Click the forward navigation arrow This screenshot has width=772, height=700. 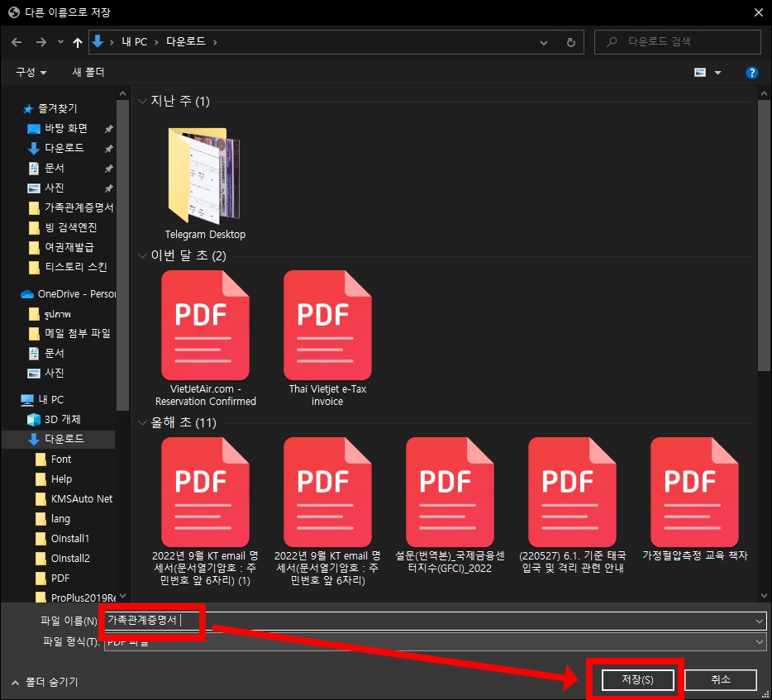[x=41, y=42]
